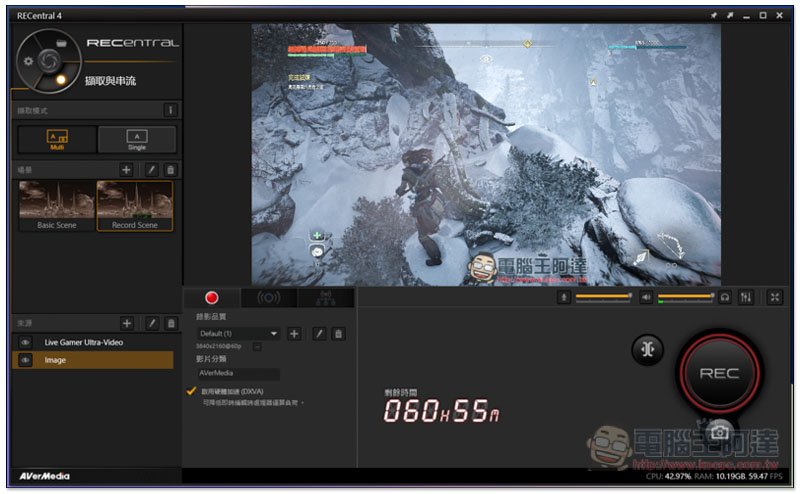The width and height of the screenshot is (800, 494).
Task: Toggle visibility of Live Gamer Ultra-Video source
Action: [25, 342]
